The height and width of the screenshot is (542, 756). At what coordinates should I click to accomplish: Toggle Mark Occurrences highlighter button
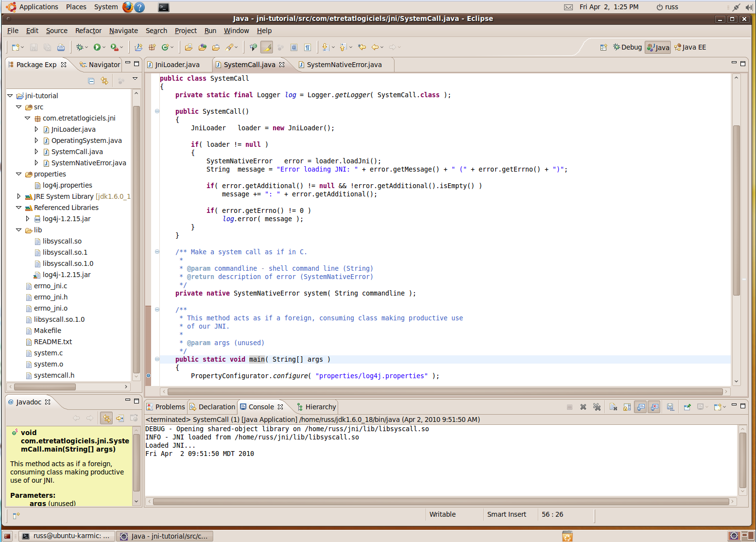267,47
